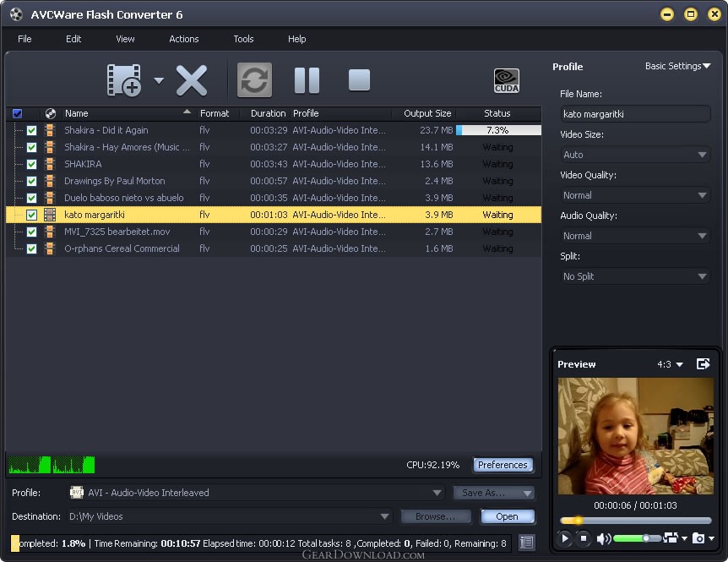Toggle the select-all checkbox in header
This screenshot has width=728, height=562.
tap(17, 113)
